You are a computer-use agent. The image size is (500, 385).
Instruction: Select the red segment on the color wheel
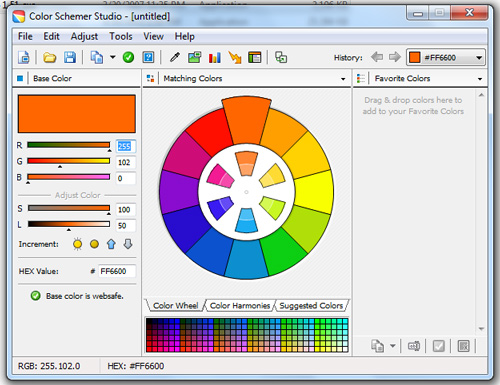(210, 131)
